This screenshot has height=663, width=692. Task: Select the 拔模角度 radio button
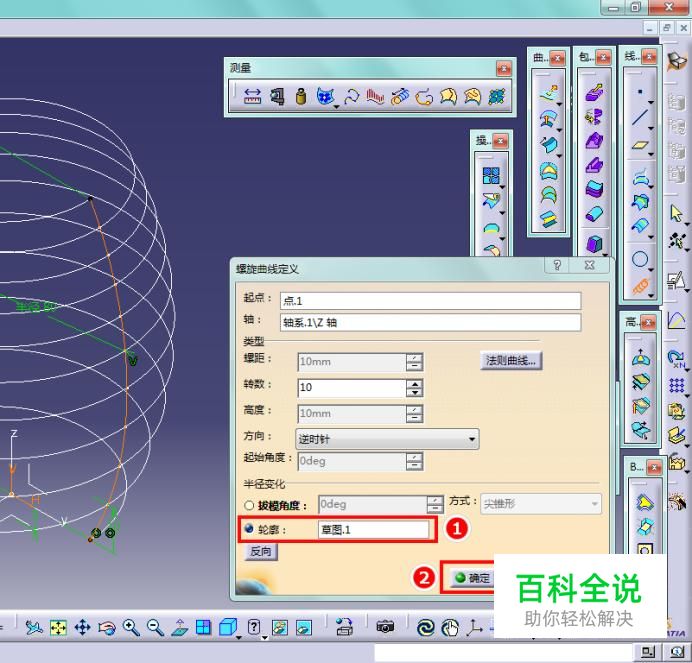click(249, 505)
